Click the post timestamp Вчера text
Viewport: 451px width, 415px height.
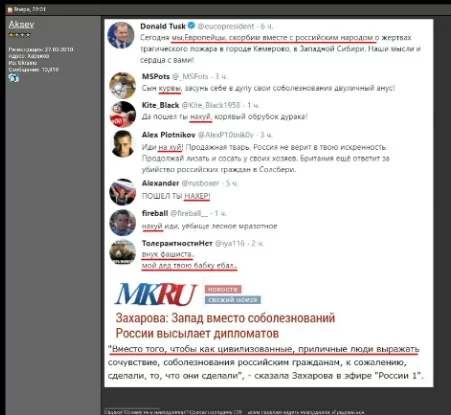pos(29,9)
